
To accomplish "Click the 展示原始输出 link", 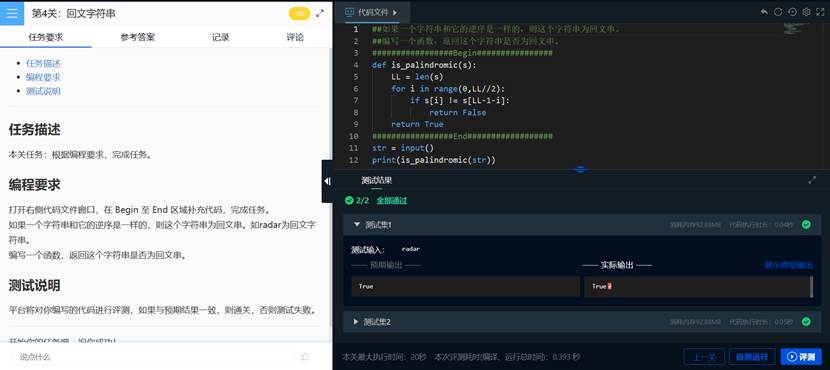I will 788,265.
